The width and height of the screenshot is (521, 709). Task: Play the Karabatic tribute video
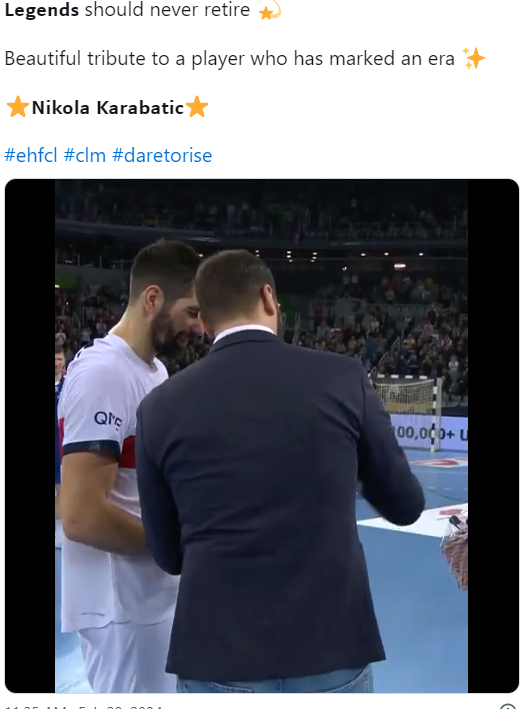261,436
